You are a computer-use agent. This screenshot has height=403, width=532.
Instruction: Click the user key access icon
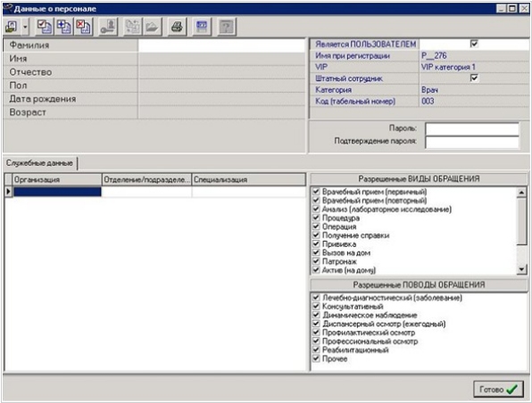pyautogui.click(x=108, y=27)
